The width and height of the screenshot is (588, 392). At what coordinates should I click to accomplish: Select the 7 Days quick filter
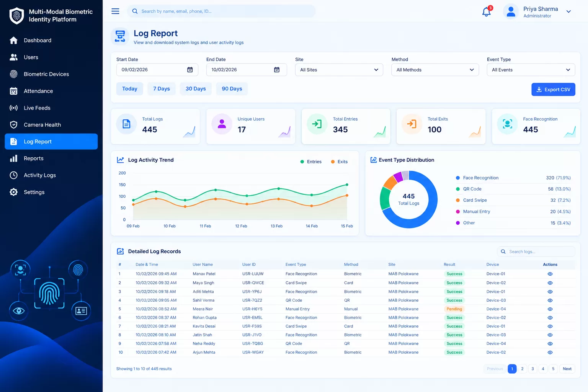[x=162, y=89]
